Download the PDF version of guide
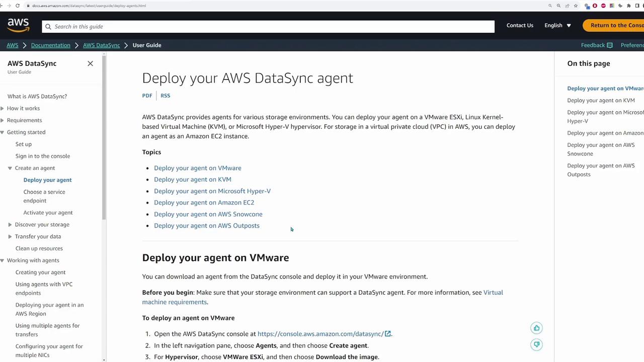This screenshot has height=362, width=644. [147, 96]
